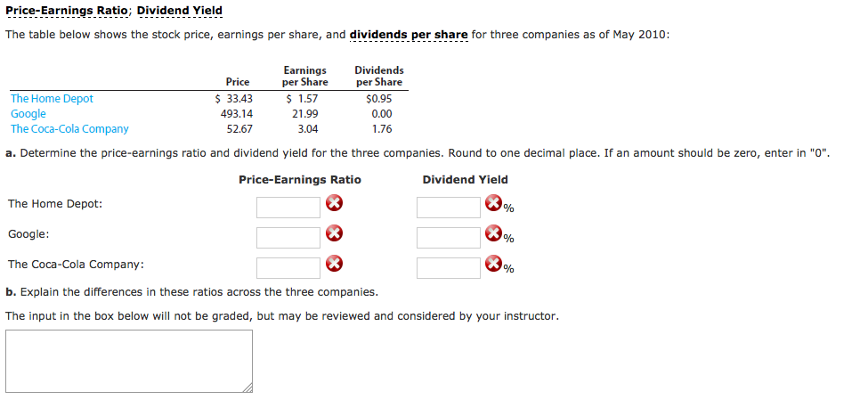Click Coca-Cola Company price-earnings ratio input

coord(288,267)
